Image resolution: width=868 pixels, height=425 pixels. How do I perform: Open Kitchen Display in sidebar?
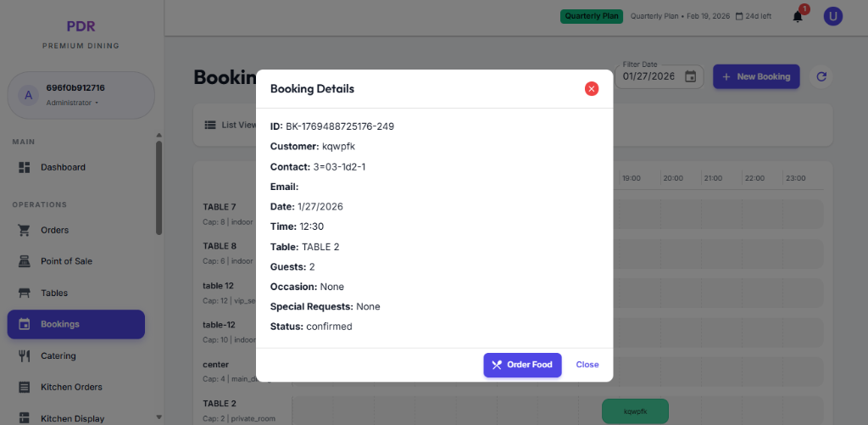click(72, 418)
